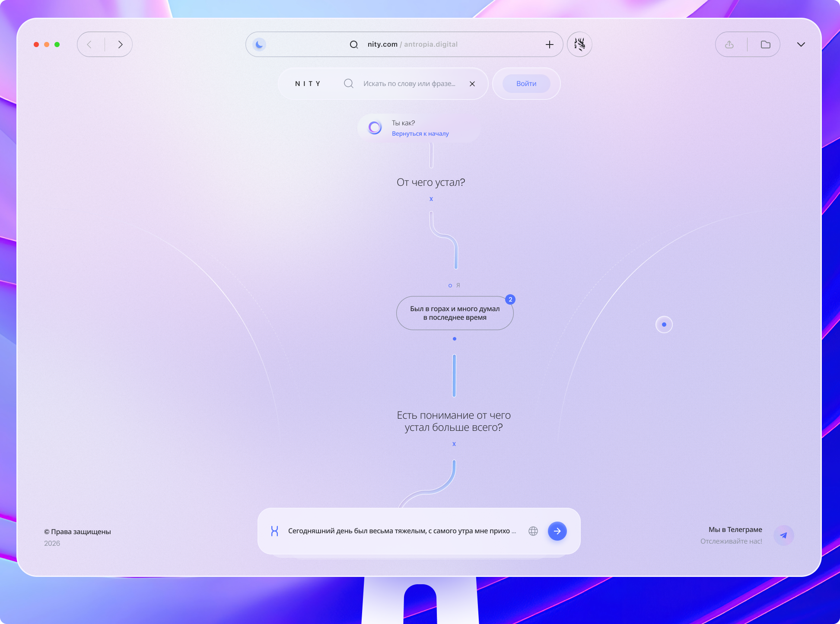Click the browser forward arrow

(120, 45)
